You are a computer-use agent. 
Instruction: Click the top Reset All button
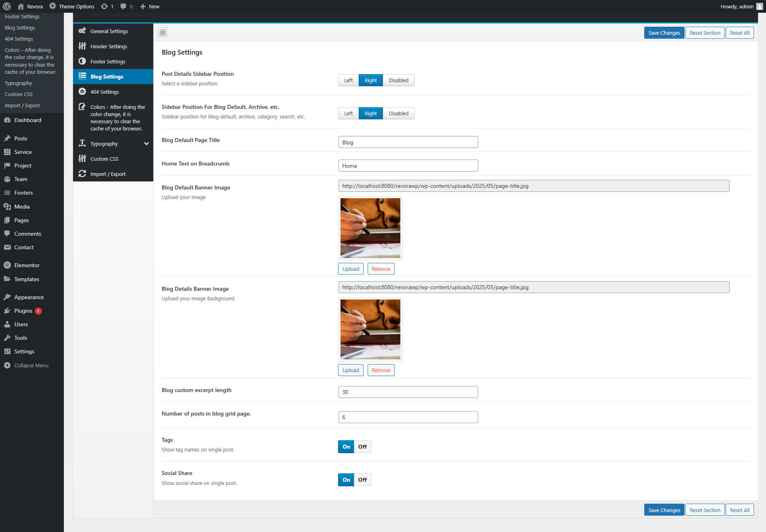pyautogui.click(x=740, y=33)
